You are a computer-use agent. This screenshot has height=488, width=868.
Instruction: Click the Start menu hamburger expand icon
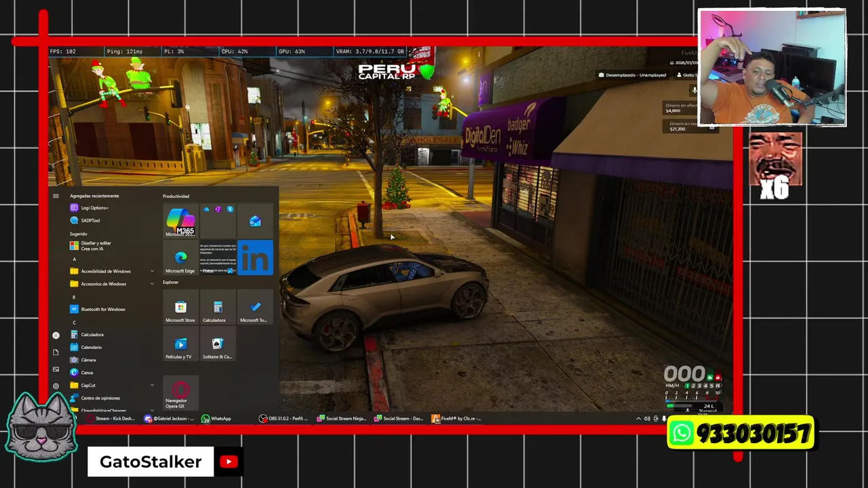[x=56, y=196]
